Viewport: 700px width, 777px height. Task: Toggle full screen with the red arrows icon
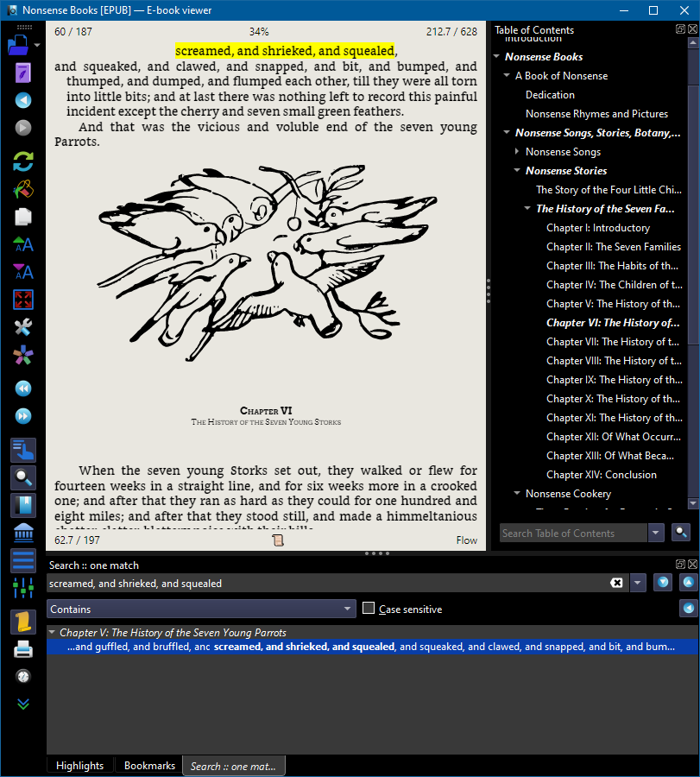pyautogui.click(x=22, y=300)
